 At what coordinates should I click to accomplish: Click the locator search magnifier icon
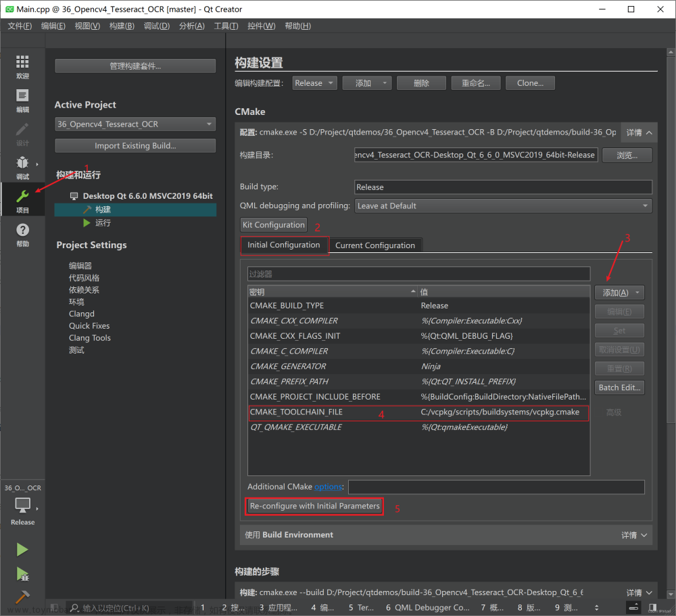click(74, 608)
